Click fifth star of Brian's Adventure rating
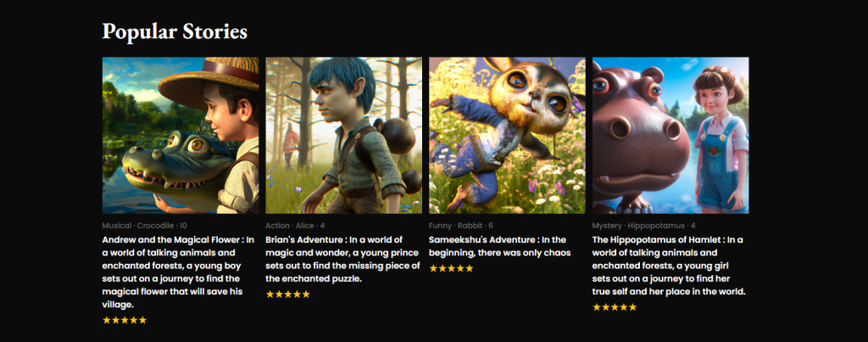Image resolution: width=868 pixels, height=342 pixels. [x=306, y=294]
